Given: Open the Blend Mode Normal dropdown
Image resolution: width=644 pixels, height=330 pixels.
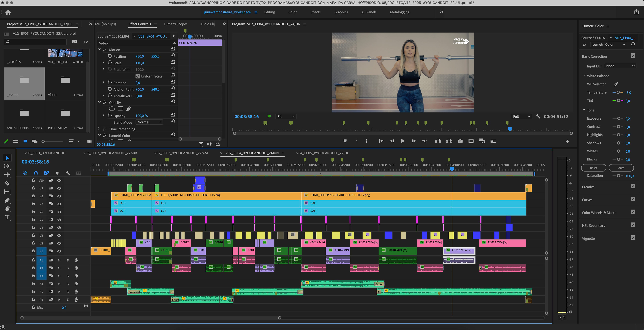Looking at the screenshot, I should tap(149, 122).
